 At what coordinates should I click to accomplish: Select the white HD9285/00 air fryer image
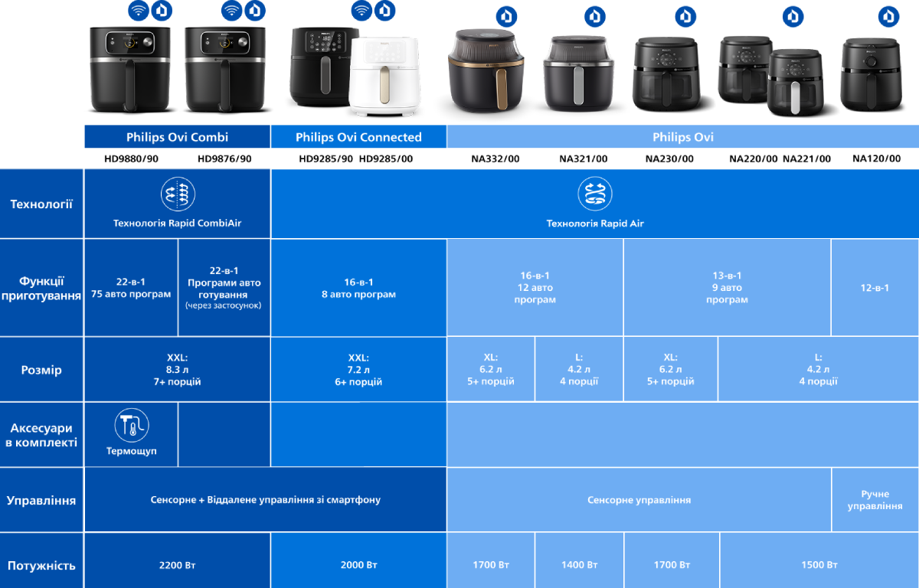coord(385,77)
